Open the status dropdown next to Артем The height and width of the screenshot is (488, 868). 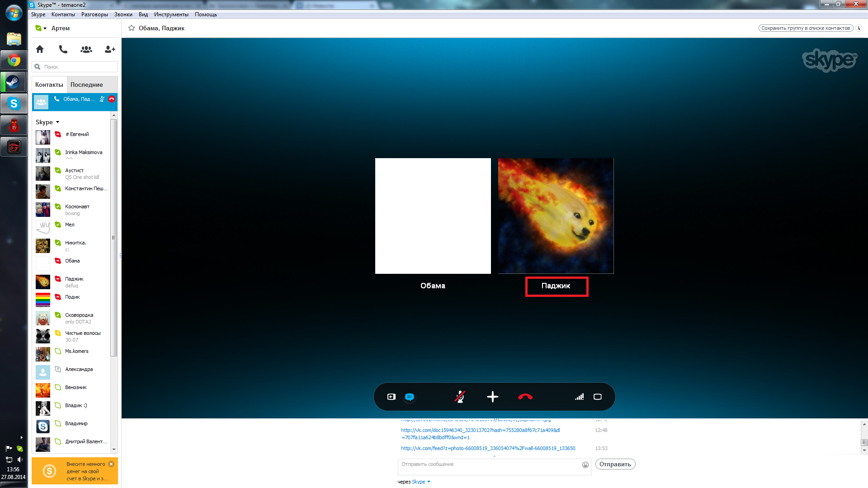pos(41,28)
